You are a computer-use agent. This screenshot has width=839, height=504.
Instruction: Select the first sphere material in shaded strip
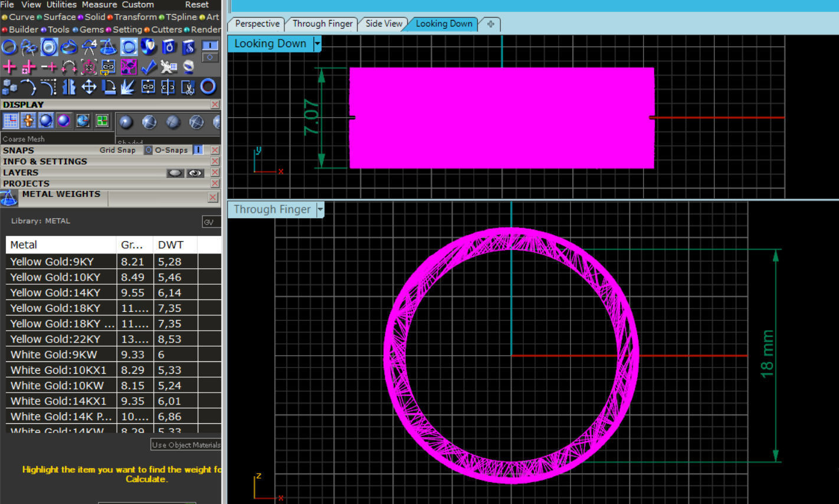point(126,122)
